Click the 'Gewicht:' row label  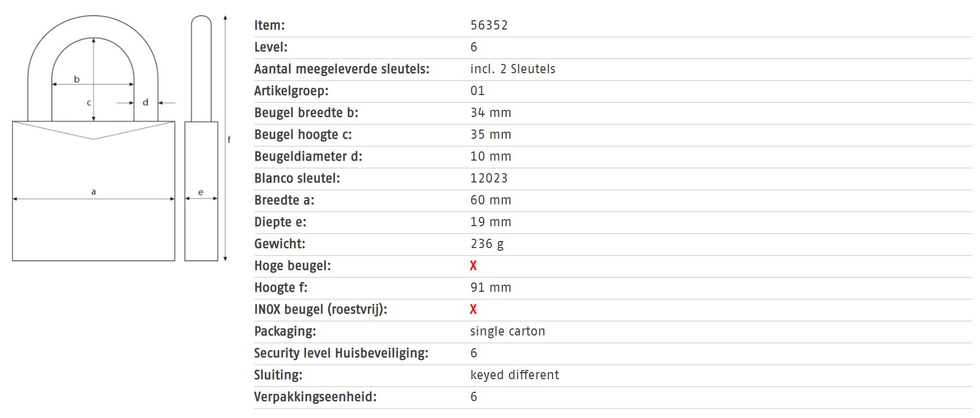point(279,244)
